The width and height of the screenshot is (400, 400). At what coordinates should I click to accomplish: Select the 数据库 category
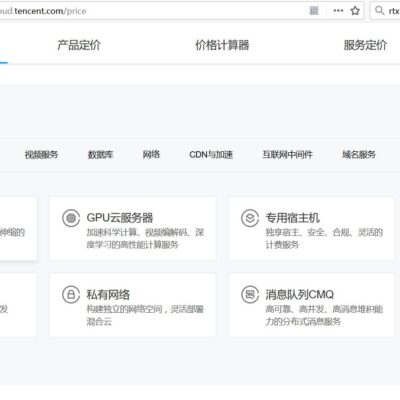pos(100,154)
